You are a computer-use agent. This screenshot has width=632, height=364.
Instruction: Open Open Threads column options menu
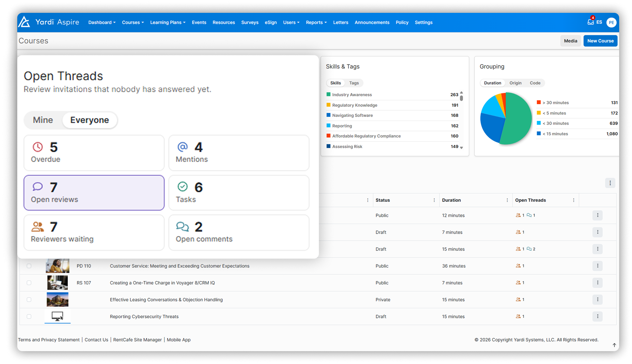point(574,200)
